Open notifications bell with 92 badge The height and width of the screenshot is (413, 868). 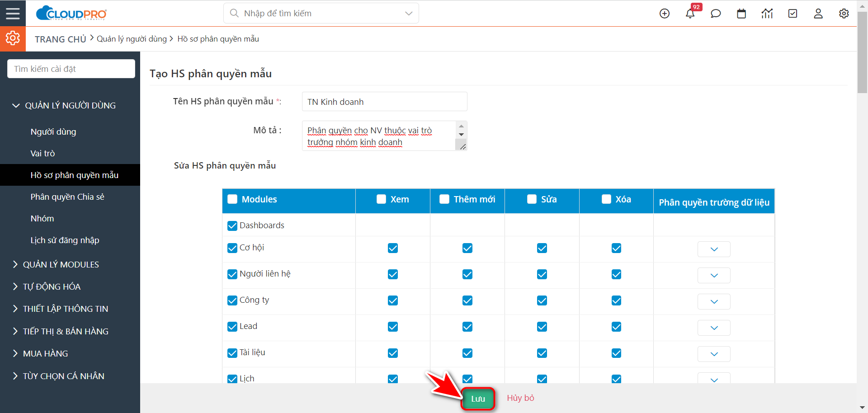pyautogui.click(x=690, y=14)
